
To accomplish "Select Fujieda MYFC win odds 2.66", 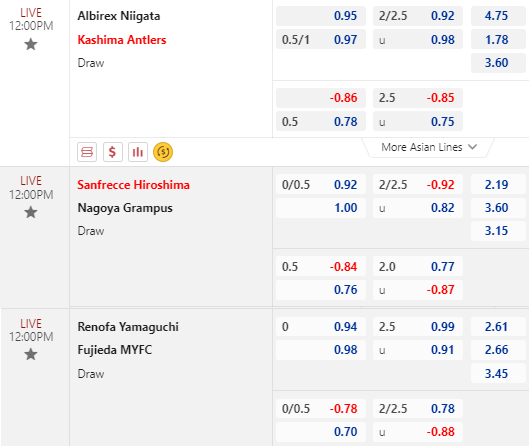I will pyautogui.click(x=498, y=350).
